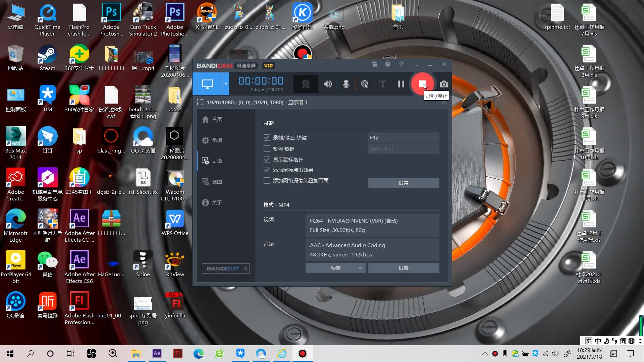This screenshot has width=644, height=362.
Task: Click the speaker sound icon in Bandicam
Action: (x=328, y=84)
